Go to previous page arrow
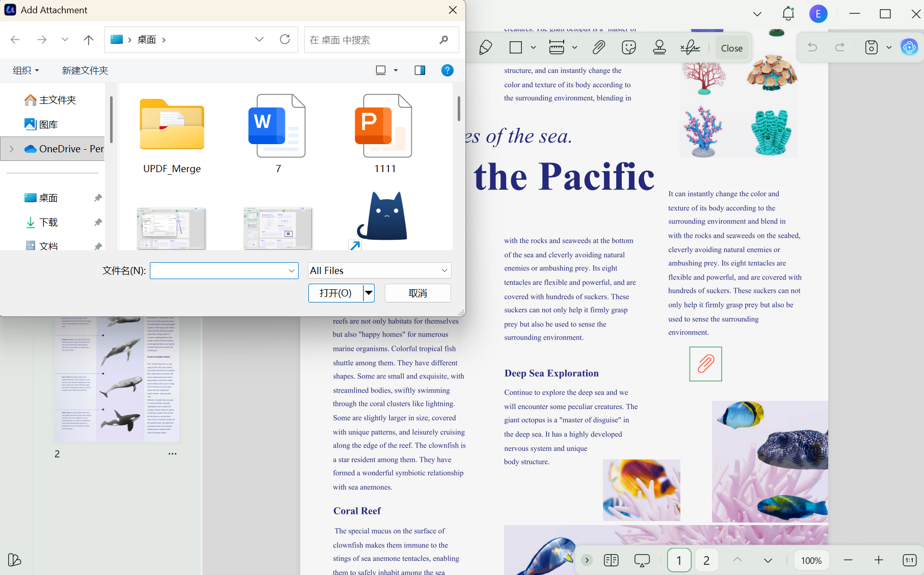Image resolution: width=924 pixels, height=575 pixels. [x=737, y=560]
